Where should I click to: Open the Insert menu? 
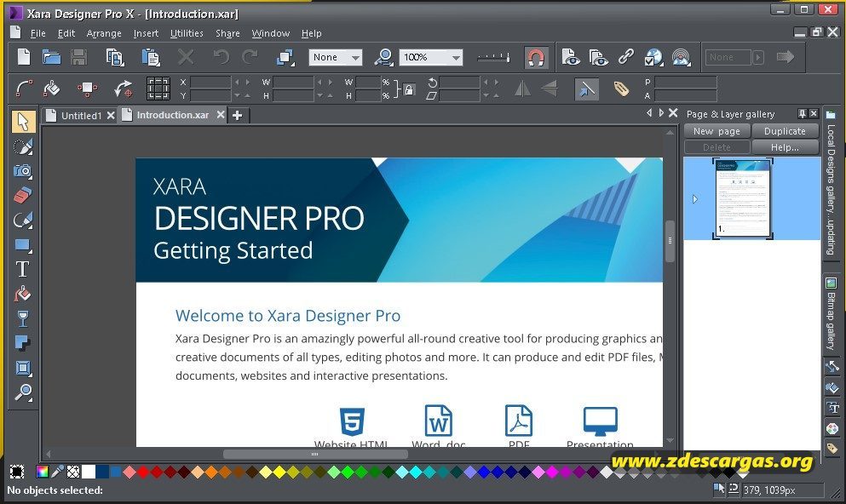147,33
